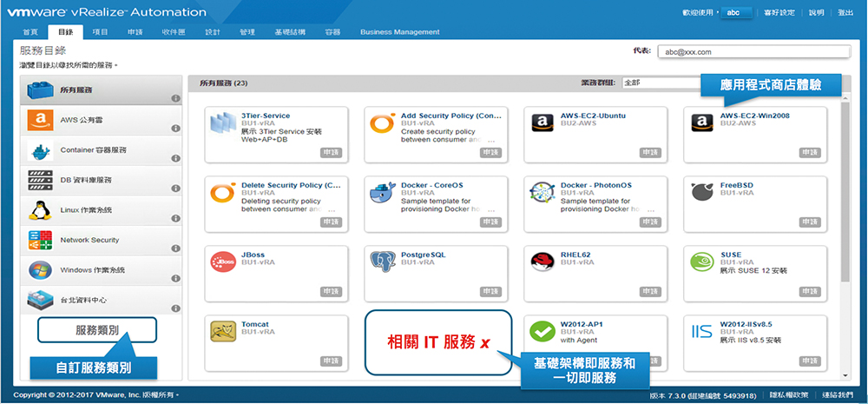868x404 pixels.
Task: Click the W2012-AP1 green checkmark icon
Action: point(542,331)
